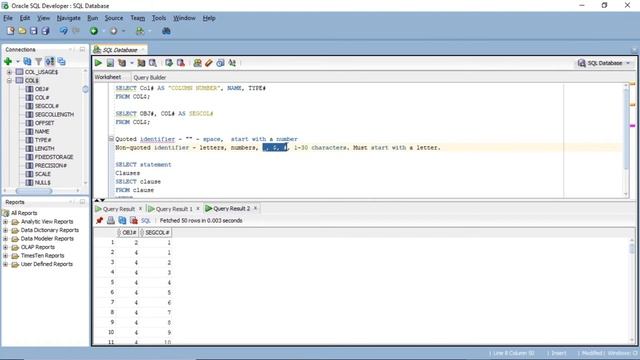Select the FIXEDSTORAGE column in tree
The image size is (640, 360).
click(53, 157)
